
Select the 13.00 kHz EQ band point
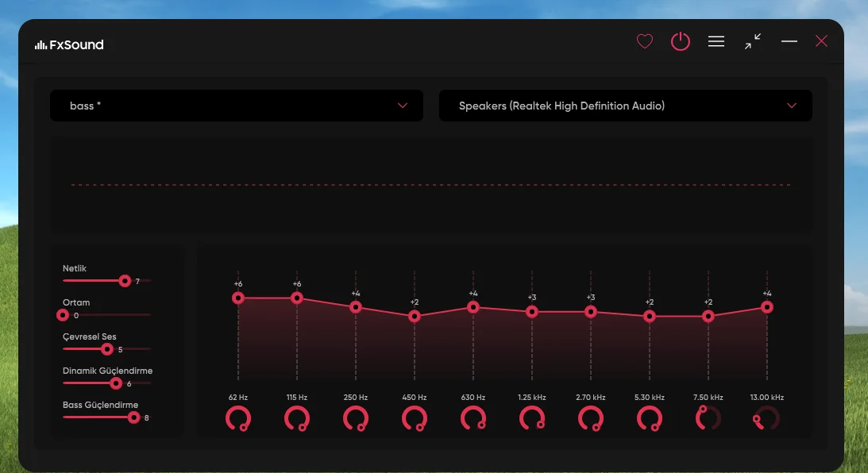click(766, 307)
